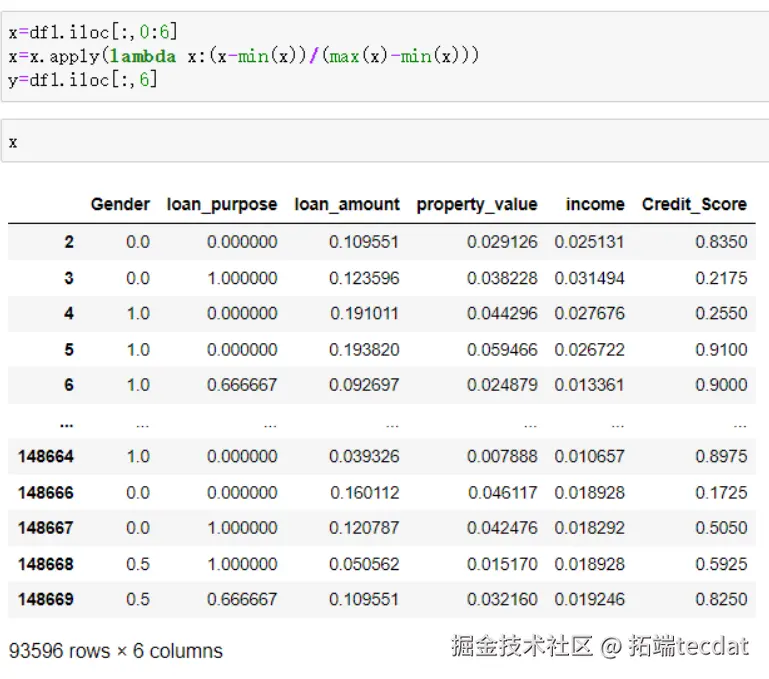Click property_value cell 0.038228
The height and width of the screenshot is (679, 769).
(502, 278)
